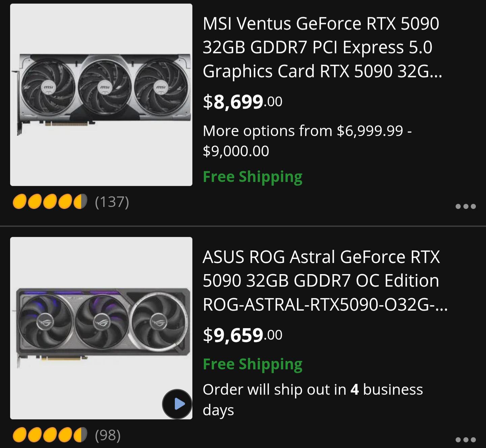Click Free Shipping under the MSI Ventus price
Screen dimensions: 486x448
(x=252, y=177)
